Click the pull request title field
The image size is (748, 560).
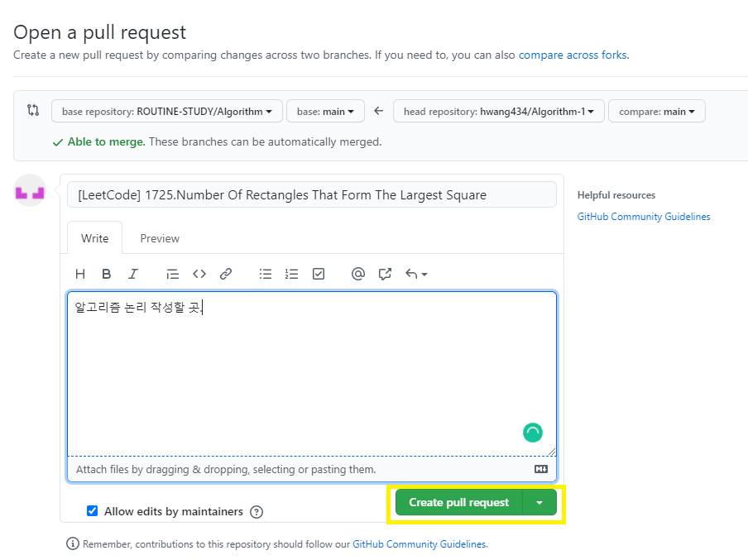(x=311, y=194)
